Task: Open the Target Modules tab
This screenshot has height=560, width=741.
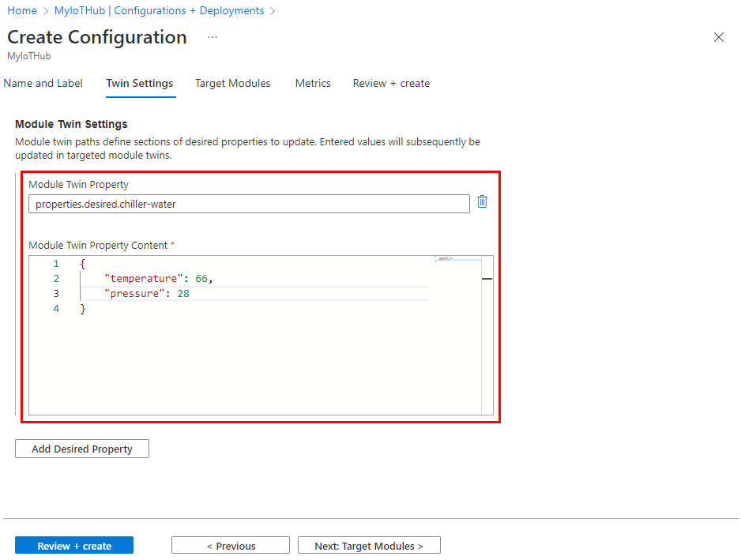Action: coord(232,83)
